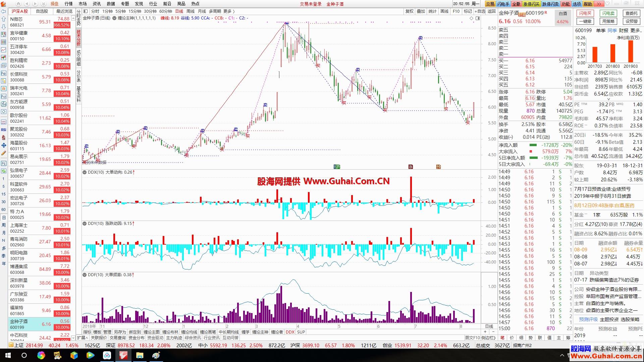Switch chart to 日线 period
Image resolution: width=644 pixels, height=362 pixels.
[x=179, y=11]
